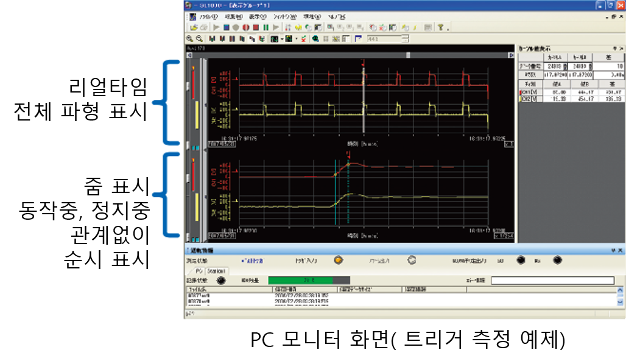
Task: Select the CH1 row in cursor panel
Action: point(571,92)
